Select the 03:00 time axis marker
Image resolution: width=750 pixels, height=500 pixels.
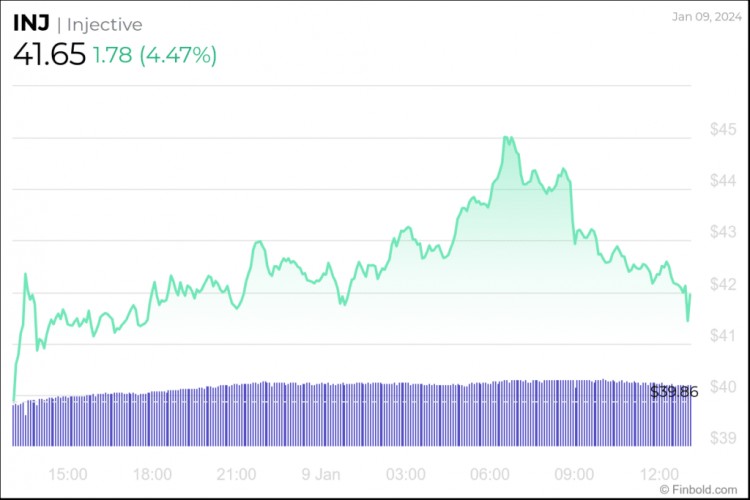[406, 473]
